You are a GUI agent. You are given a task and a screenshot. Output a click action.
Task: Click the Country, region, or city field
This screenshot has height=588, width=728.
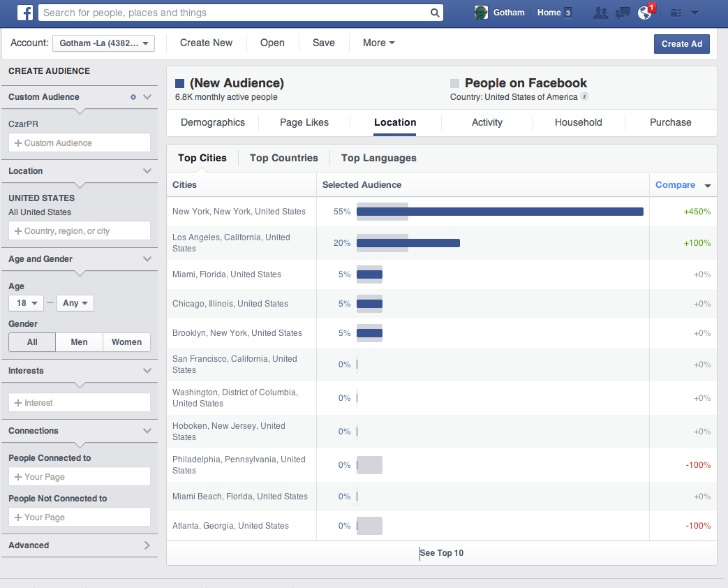80,231
